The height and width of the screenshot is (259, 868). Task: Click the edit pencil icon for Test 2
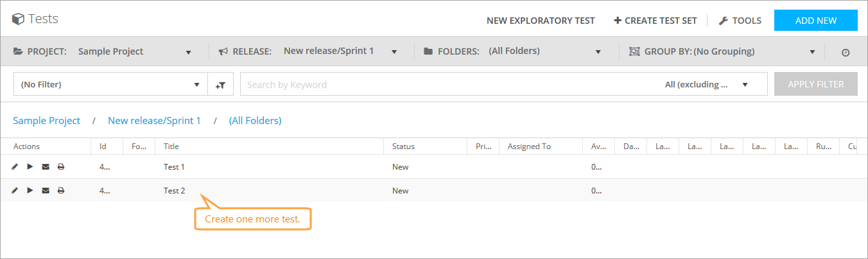pyautogui.click(x=15, y=191)
